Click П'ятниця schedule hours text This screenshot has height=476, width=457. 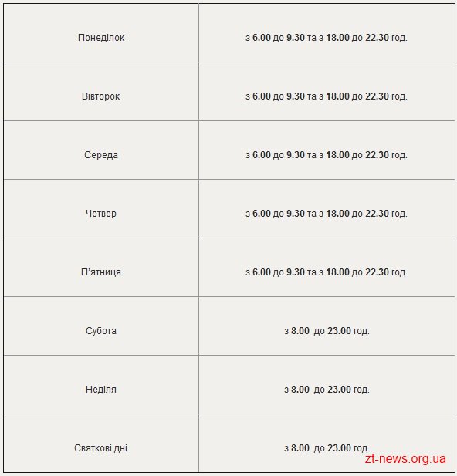pos(327,272)
